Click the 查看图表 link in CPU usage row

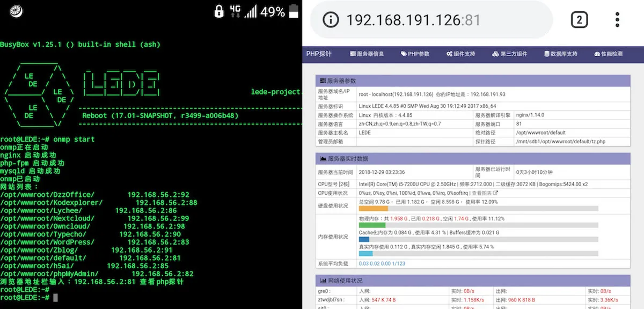tap(481, 193)
